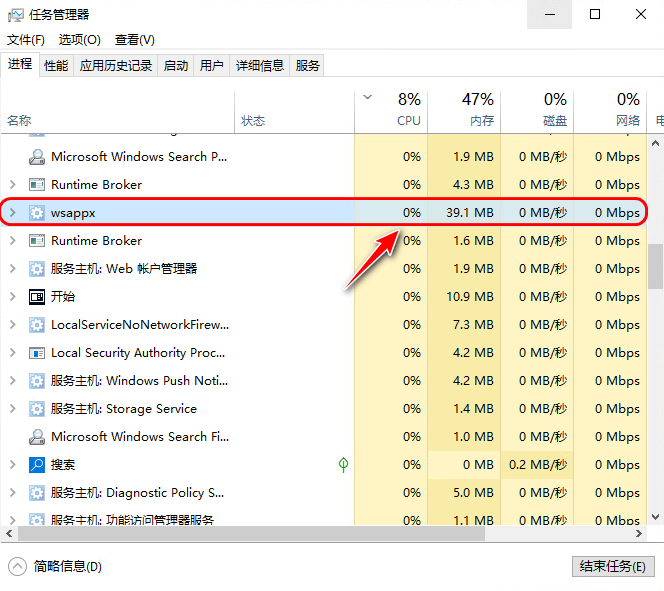
Task: Open the 文件(F) menu
Action: (x=26, y=40)
